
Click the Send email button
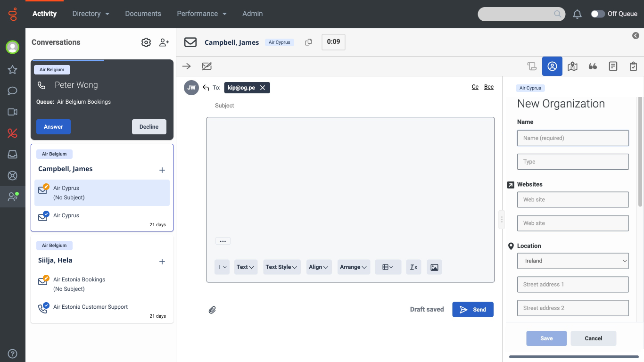pyautogui.click(x=473, y=310)
